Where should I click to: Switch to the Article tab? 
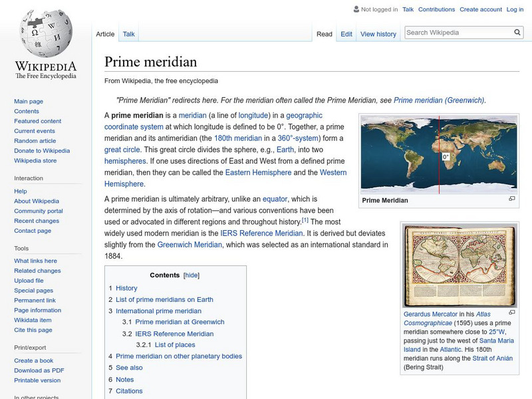105,34
